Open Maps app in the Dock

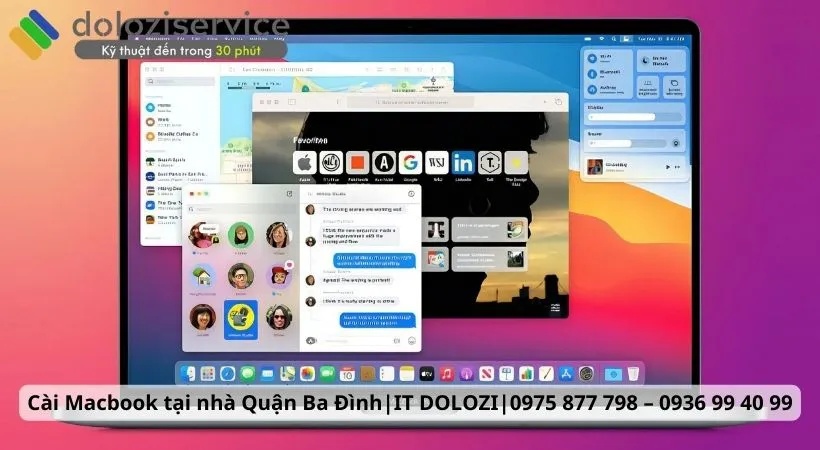[x=287, y=374]
